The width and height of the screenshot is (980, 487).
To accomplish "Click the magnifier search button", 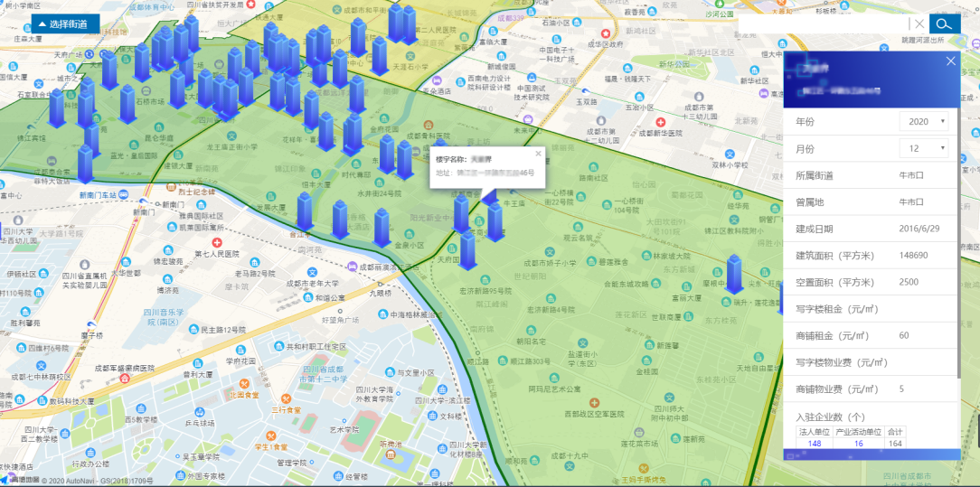I will pyautogui.click(x=944, y=24).
